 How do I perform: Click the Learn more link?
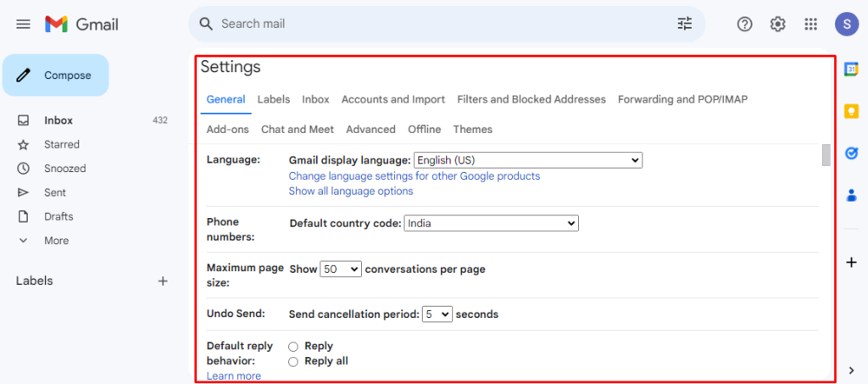234,376
